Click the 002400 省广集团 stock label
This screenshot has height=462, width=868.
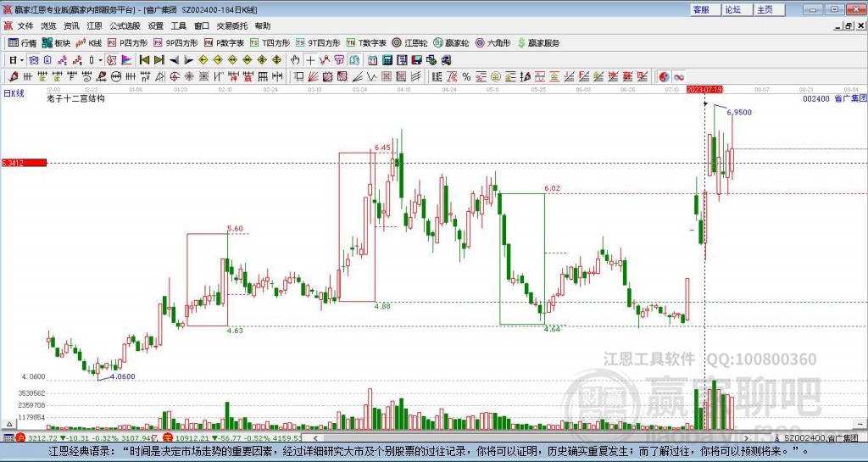pyautogui.click(x=834, y=98)
